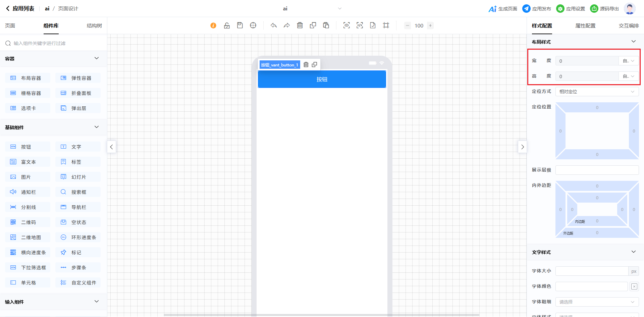This screenshot has height=317, width=644.
Task: Click the save disk icon in toolbar
Action: (x=240, y=25)
